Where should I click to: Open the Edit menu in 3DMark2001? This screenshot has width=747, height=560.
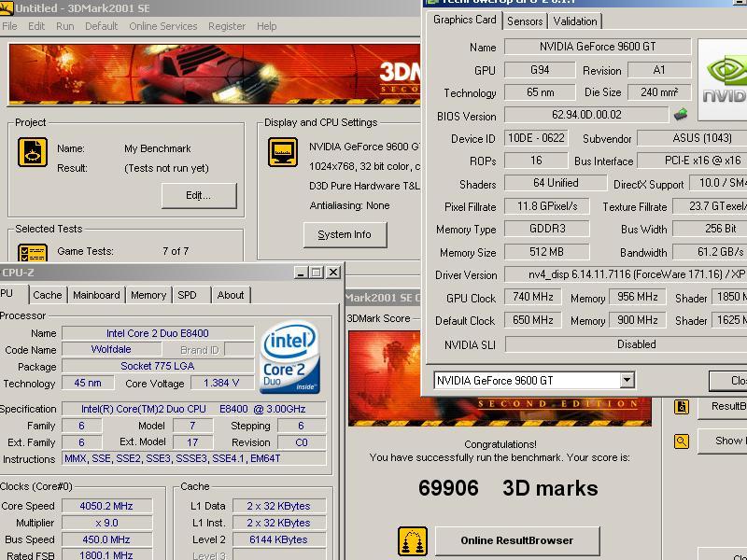coord(36,26)
